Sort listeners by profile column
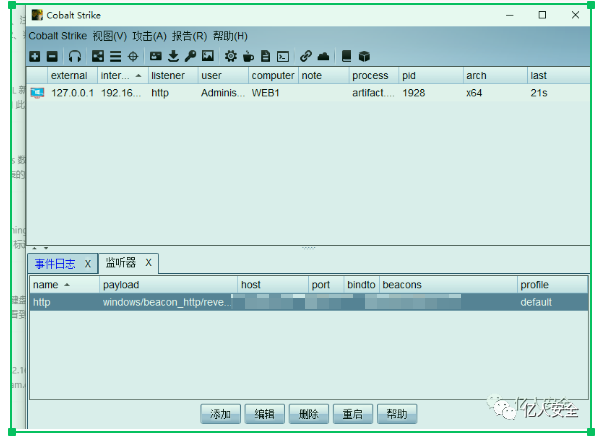Image resolution: width=597 pixels, height=436 pixels. coord(552,285)
